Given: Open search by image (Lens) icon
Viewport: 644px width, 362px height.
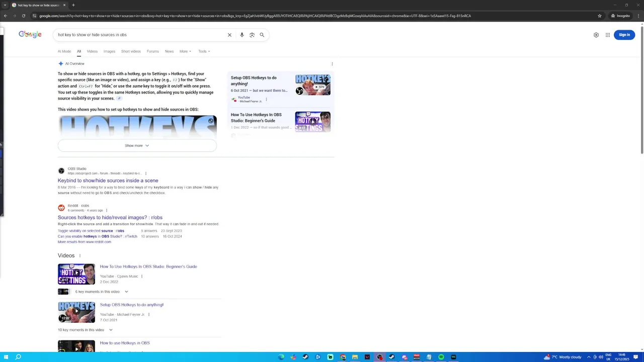Looking at the screenshot, I should coord(252,35).
